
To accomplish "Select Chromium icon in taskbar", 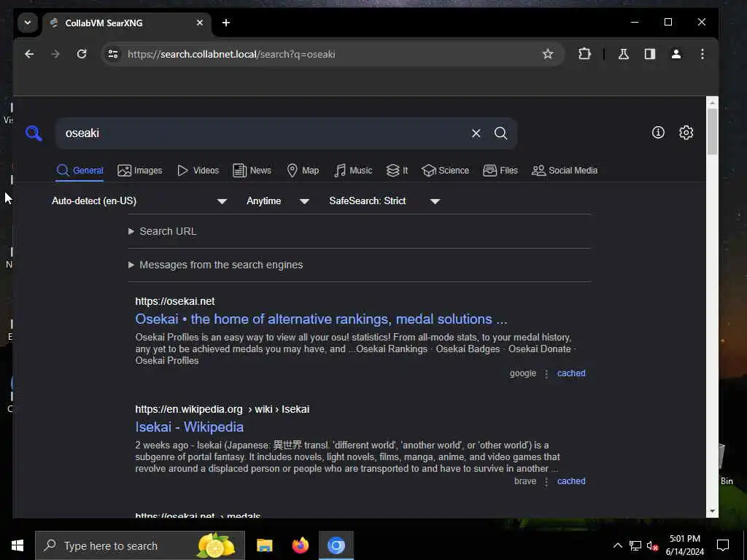I will click(336, 545).
